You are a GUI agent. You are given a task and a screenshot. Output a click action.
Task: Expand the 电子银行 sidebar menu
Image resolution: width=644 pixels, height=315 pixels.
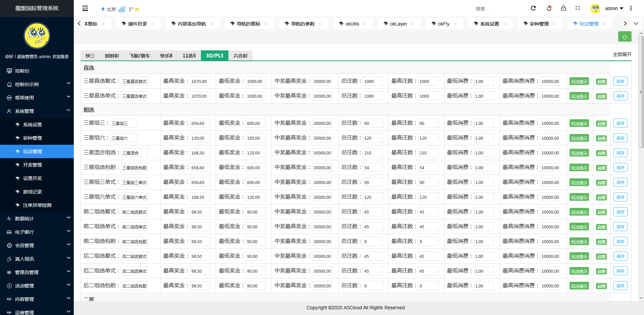pos(37,232)
